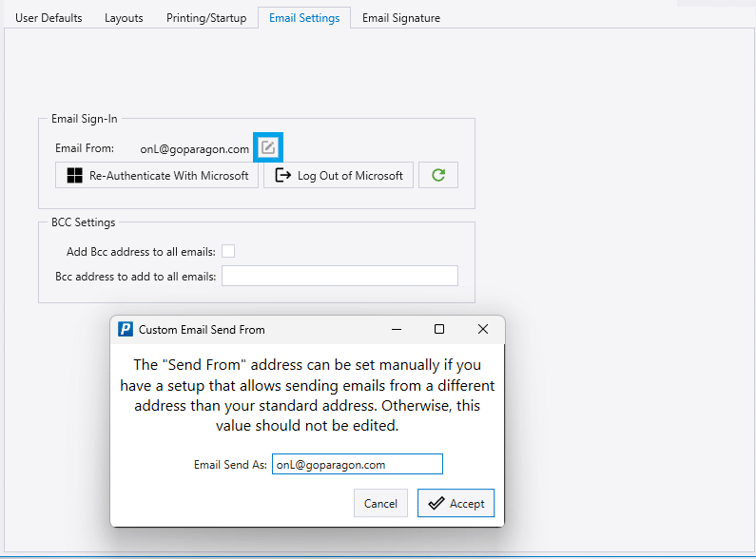Image resolution: width=756 pixels, height=559 pixels.
Task: Maximize the Custom Email Send From dialog
Action: point(439,329)
